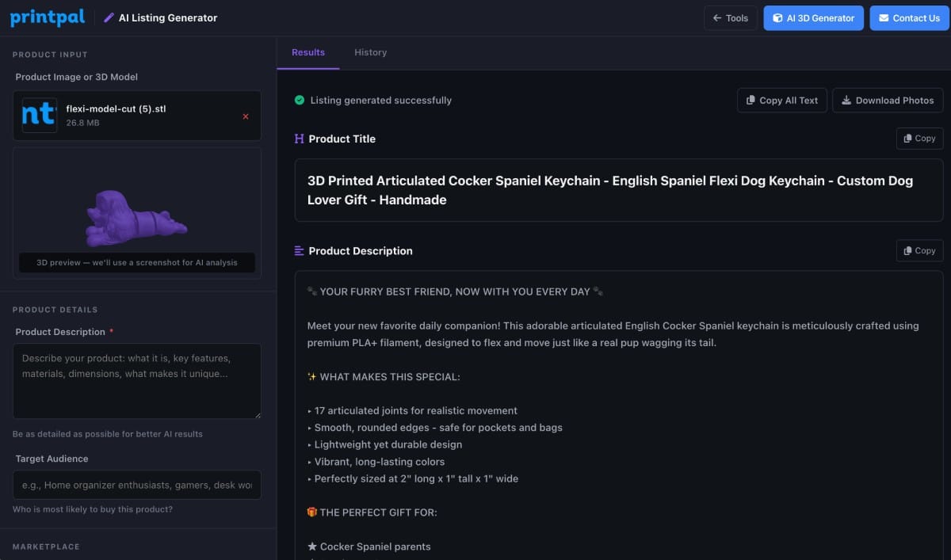The width and height of the screenshot is (951, 560).
Task: Click the STL file thumbnail icon
Action: pyautogui.click(x=40, y=116)
